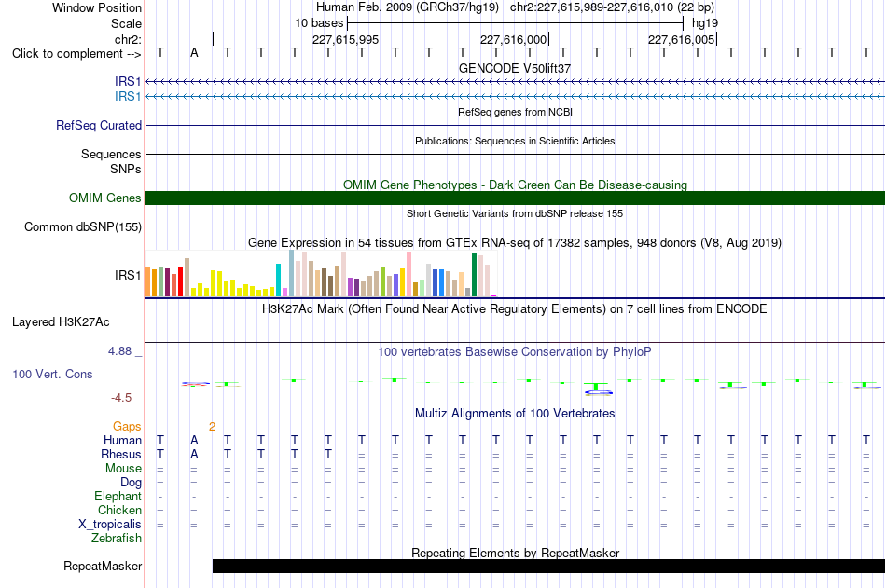Click the dark green bar in the GTEx chart
This screenshot has height=588, width=886.
tap(474, 275)
